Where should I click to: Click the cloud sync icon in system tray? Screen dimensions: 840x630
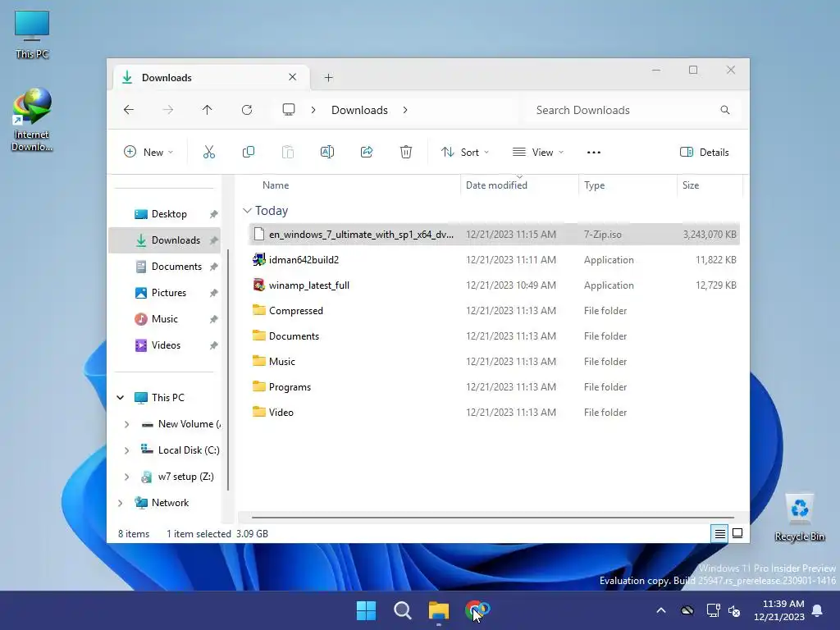pos(687,610)
